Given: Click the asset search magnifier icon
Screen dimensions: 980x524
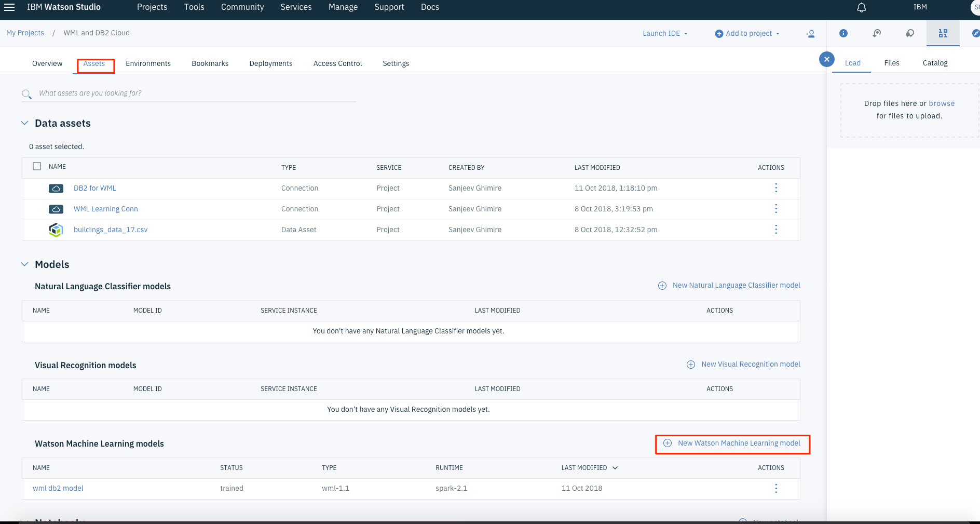Looking at the screenshot, I should (26, 94).
